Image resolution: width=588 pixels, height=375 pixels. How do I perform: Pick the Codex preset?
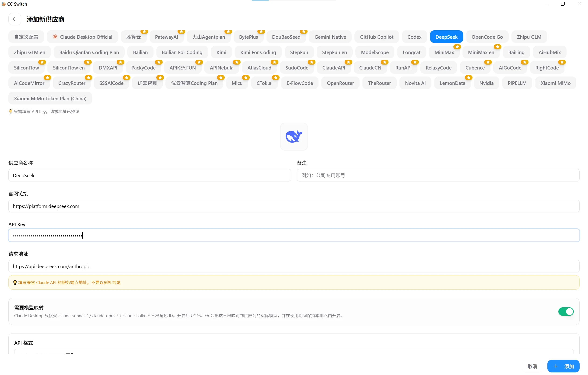tap(414, 37)
